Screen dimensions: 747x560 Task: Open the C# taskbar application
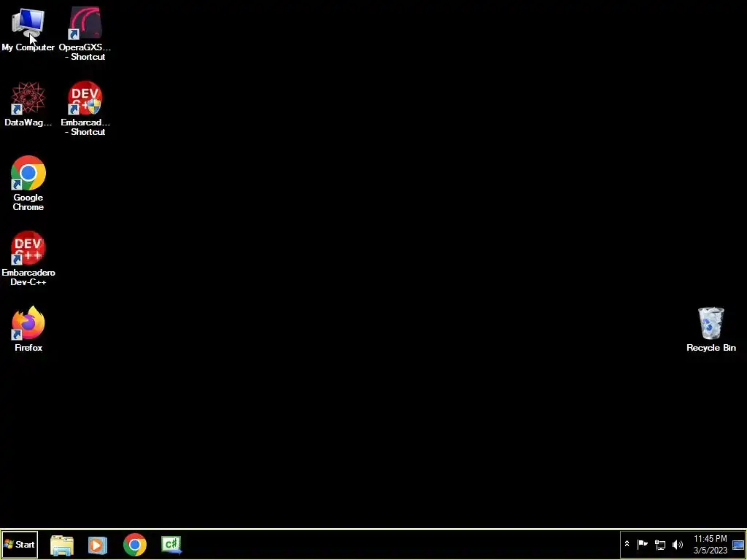coord(171,545)
